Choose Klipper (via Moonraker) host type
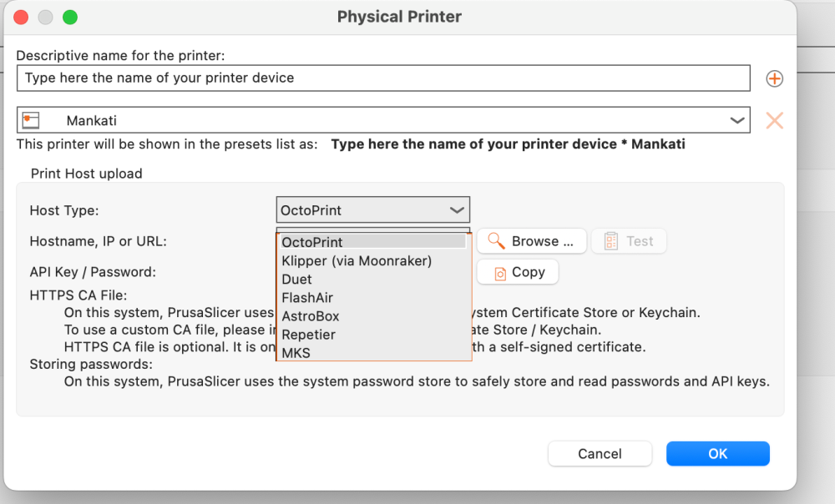 pyautogui.click(x=357, y=260)
